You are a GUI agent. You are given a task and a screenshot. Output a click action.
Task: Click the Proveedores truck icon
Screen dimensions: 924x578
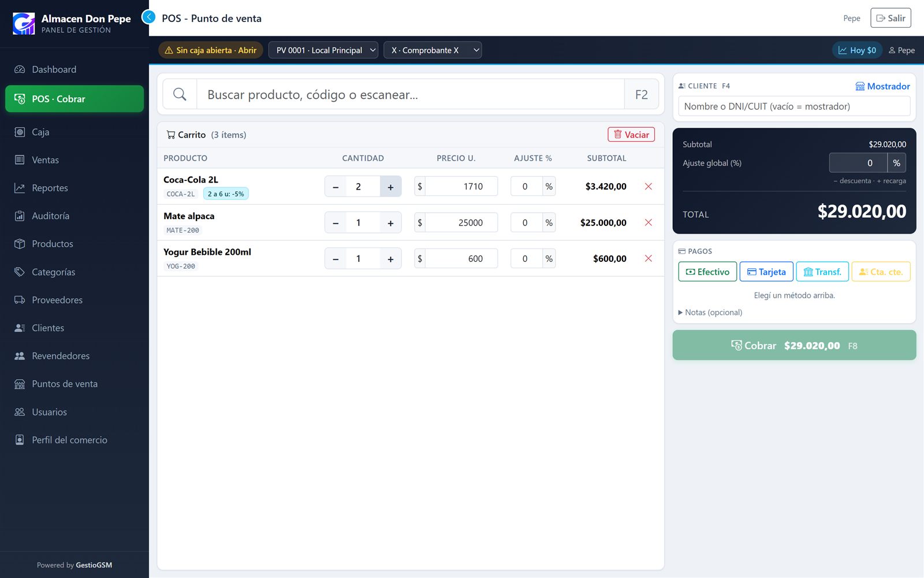(x=20, y=300)
